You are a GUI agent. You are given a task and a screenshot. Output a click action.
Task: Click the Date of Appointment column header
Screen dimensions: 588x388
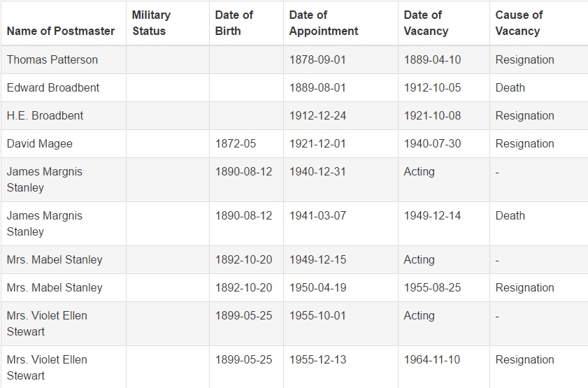coord(324,23)
